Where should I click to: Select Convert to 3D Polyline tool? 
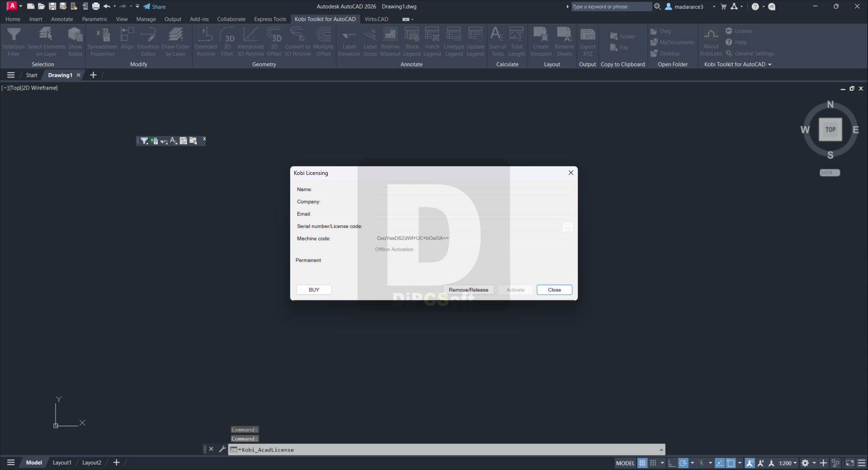click(297, 42)
